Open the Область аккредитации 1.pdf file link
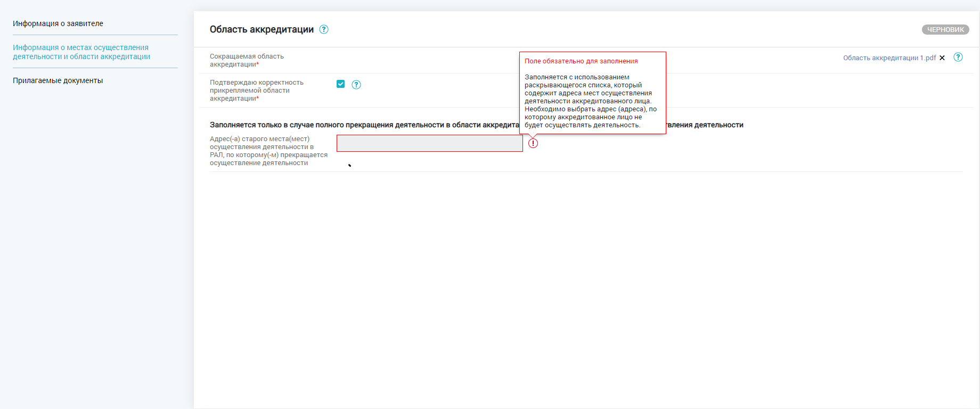 click(889, 58)
